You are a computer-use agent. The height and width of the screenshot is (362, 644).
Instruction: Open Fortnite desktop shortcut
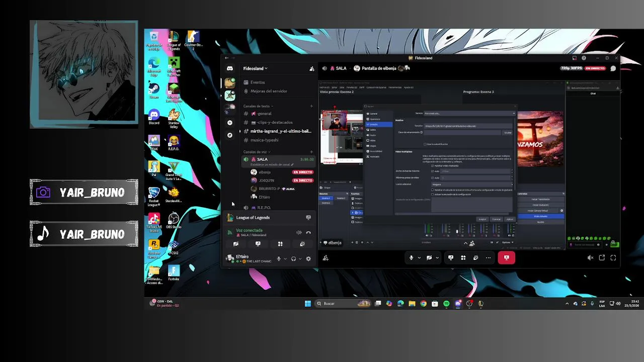click(174, 273)
